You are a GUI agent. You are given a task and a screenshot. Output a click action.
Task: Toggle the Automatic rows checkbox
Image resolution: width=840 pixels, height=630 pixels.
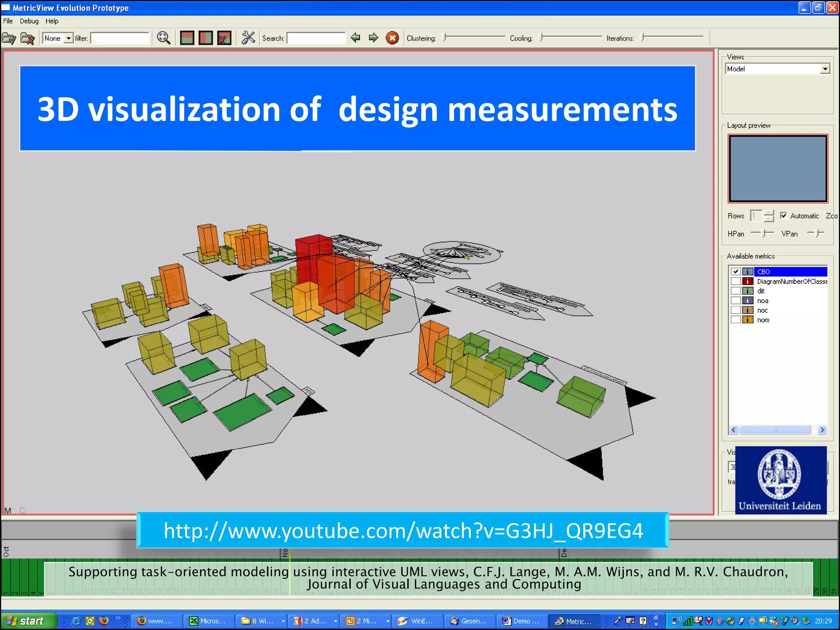click(783, 215)
